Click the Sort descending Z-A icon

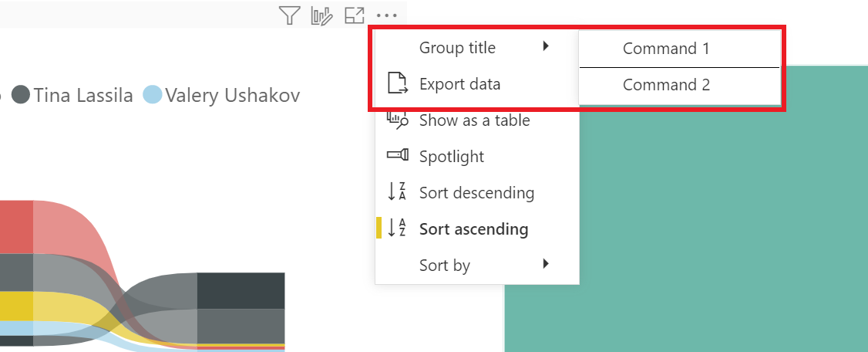397,192
